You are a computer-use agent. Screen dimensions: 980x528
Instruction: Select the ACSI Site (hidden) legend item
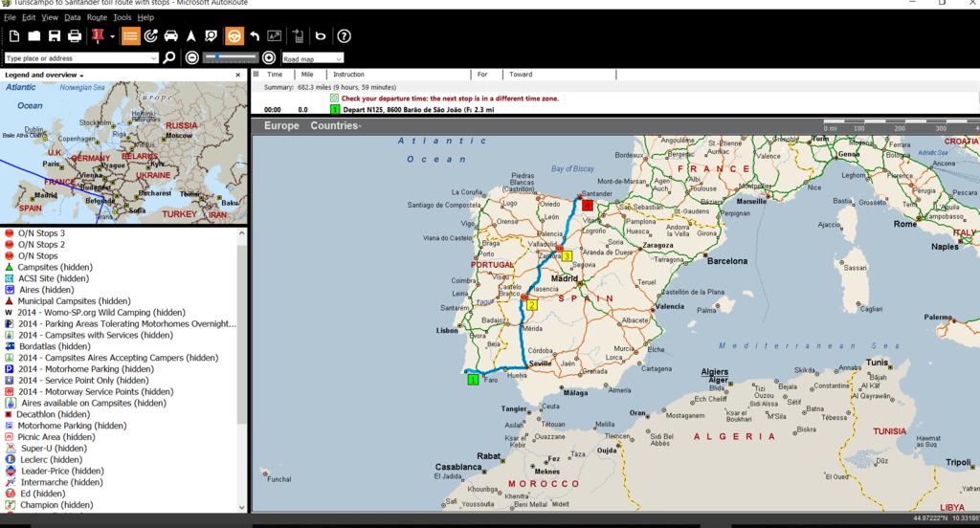(54, 278)
